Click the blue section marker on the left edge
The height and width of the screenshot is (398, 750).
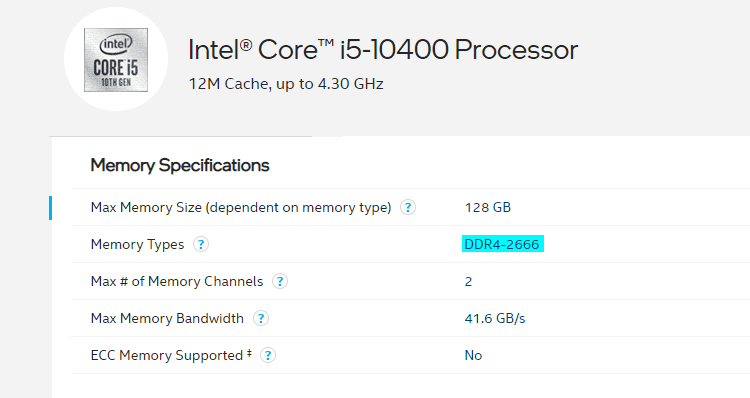(50, 208)
